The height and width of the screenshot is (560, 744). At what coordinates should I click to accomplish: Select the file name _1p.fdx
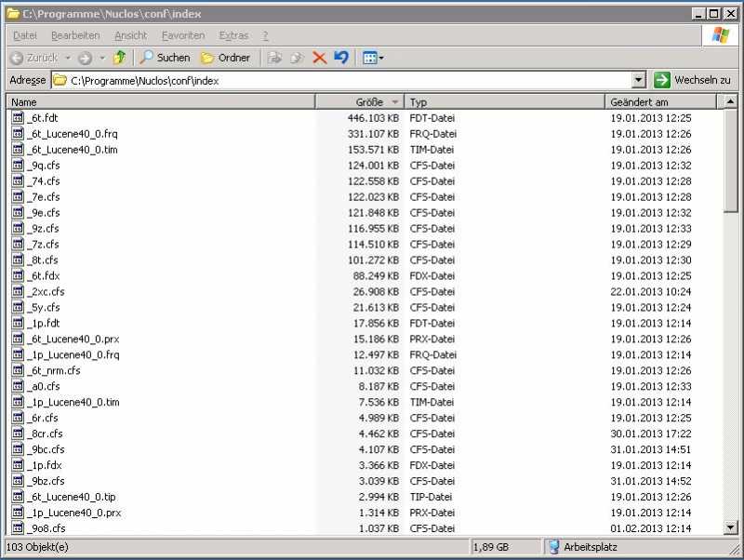click(44, 465)
